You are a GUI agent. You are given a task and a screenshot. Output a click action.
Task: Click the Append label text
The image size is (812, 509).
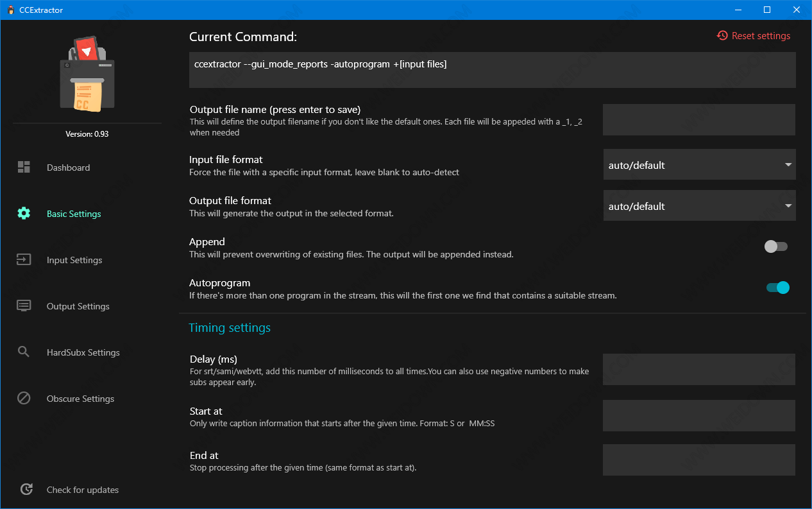[207, 242]
